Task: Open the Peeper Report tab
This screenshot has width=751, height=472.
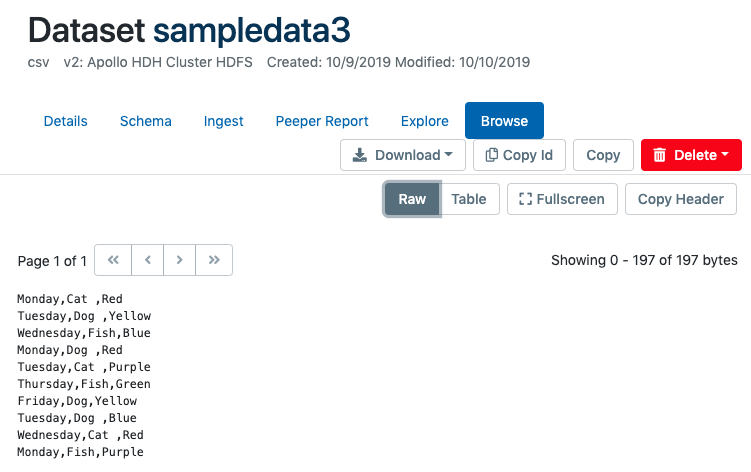Action: 322,121
